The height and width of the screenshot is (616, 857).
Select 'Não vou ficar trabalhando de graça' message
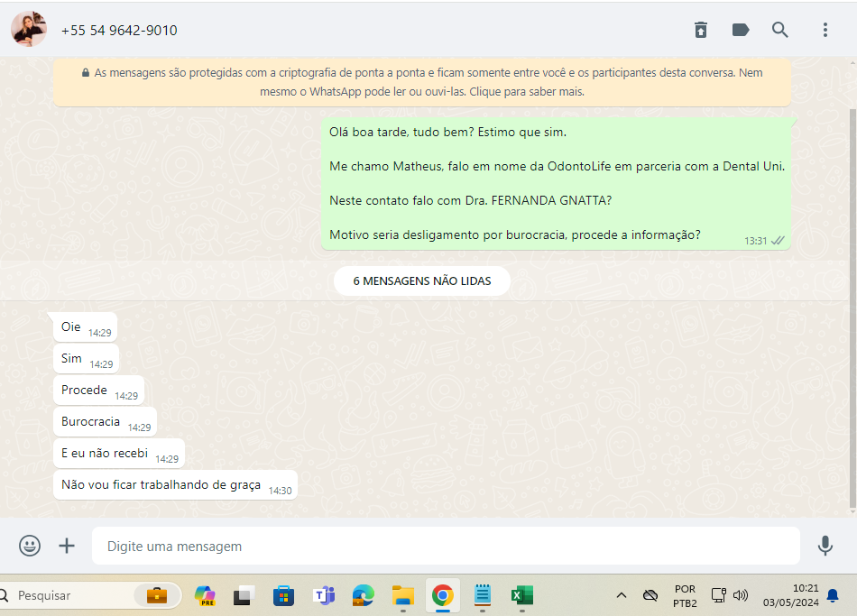[175, 485]
